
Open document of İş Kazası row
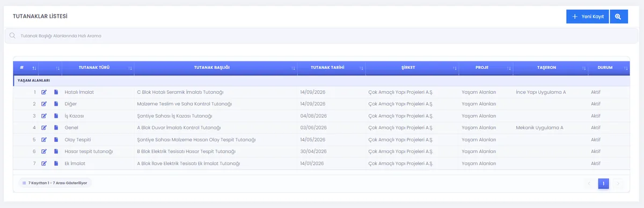pyautogui.click(x=56, y=116)
